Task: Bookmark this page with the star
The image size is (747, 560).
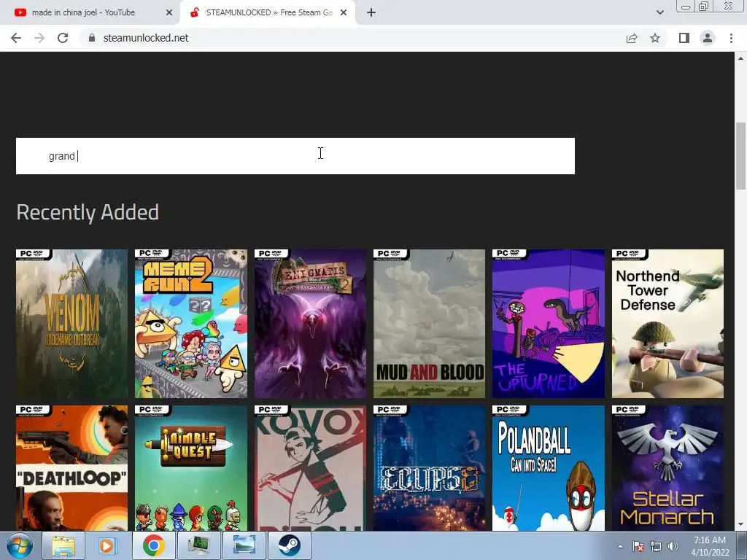Action: pyautogui.click(x=655, y=38)
